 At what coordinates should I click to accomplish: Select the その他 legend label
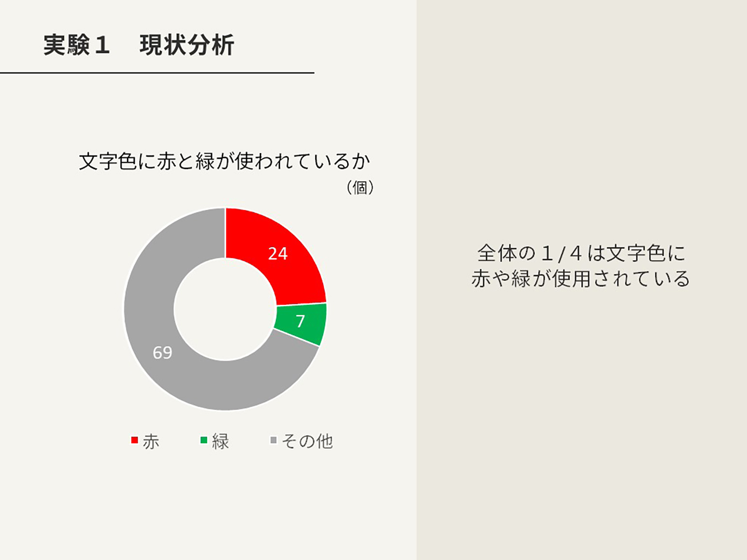coord(307,441)
